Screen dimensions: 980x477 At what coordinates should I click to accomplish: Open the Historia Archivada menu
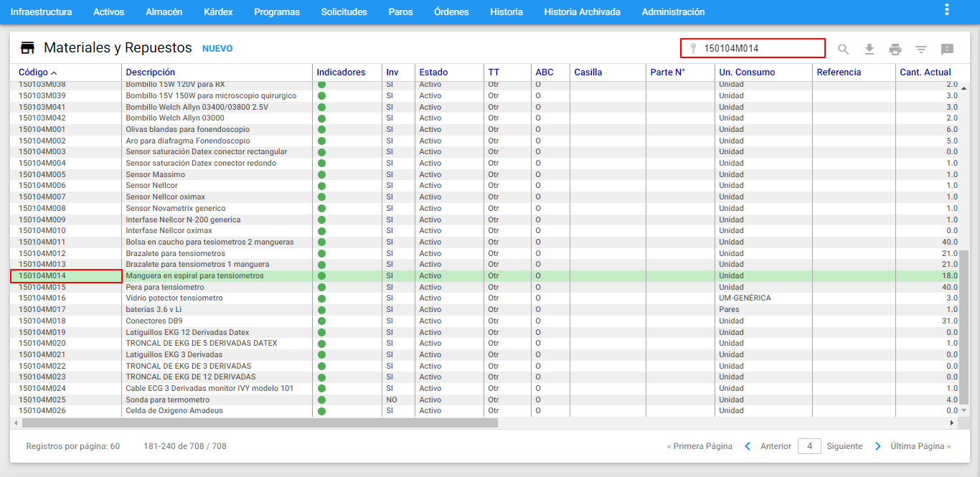pos(582,12)
